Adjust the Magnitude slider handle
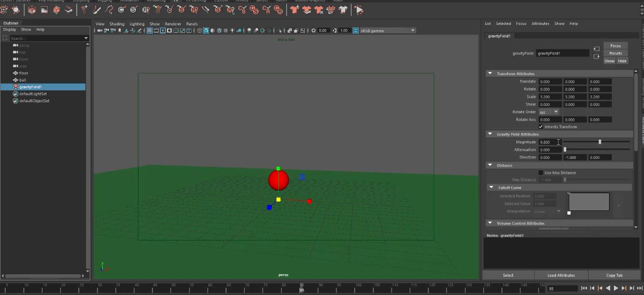Viewport: 644px width, 295px height. coord(600,142)
